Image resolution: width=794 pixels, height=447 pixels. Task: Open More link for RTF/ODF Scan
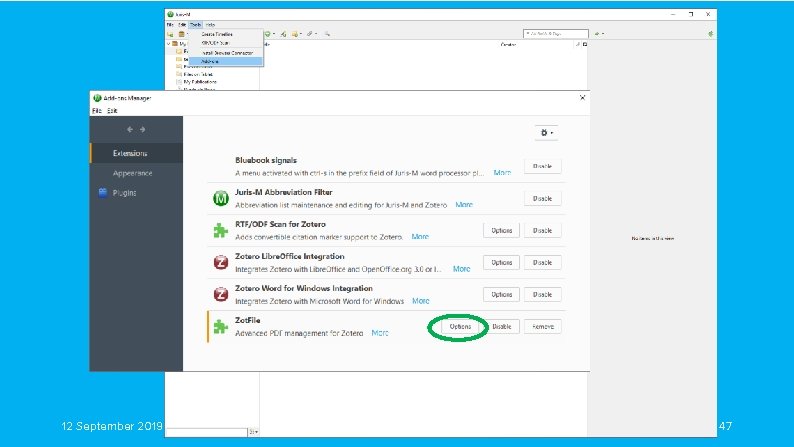coord(420,236)
